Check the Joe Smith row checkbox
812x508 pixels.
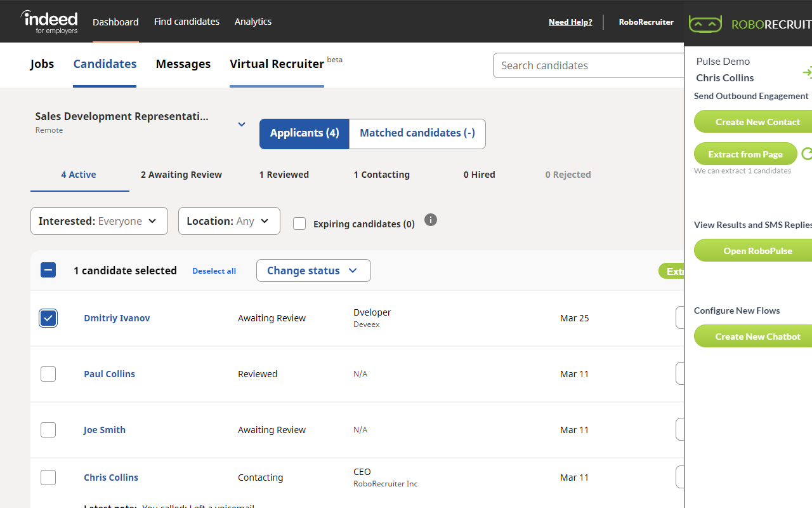(x=48, y=430)
